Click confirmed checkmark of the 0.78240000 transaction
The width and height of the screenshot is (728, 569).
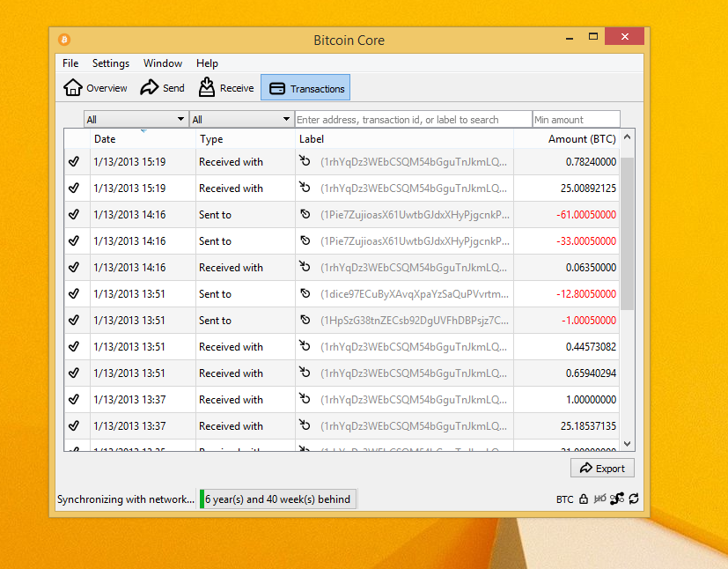[74, 162]
